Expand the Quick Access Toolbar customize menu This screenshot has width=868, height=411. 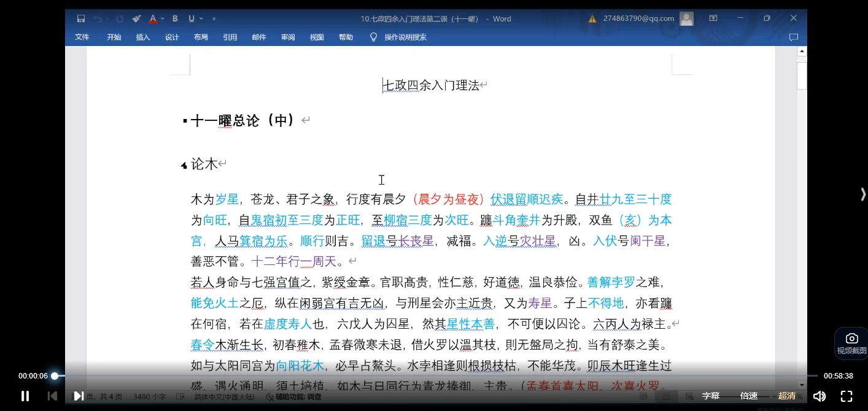(214, 18)
